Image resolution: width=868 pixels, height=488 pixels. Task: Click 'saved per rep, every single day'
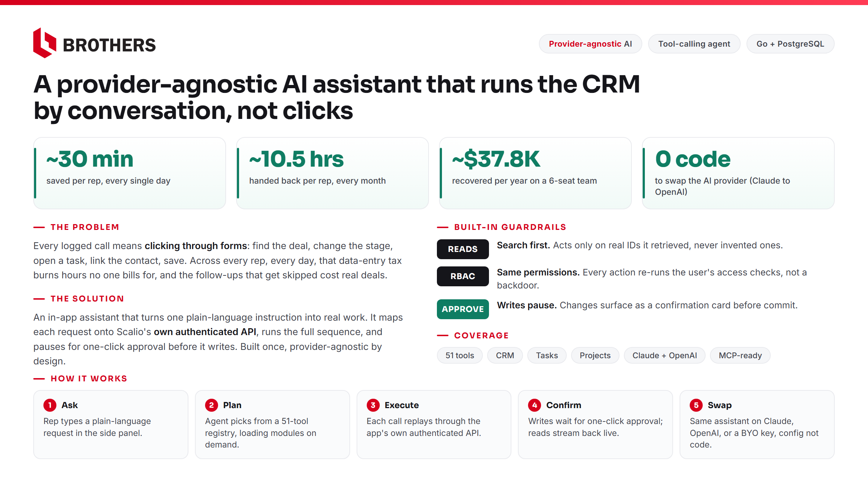[108, 181]
